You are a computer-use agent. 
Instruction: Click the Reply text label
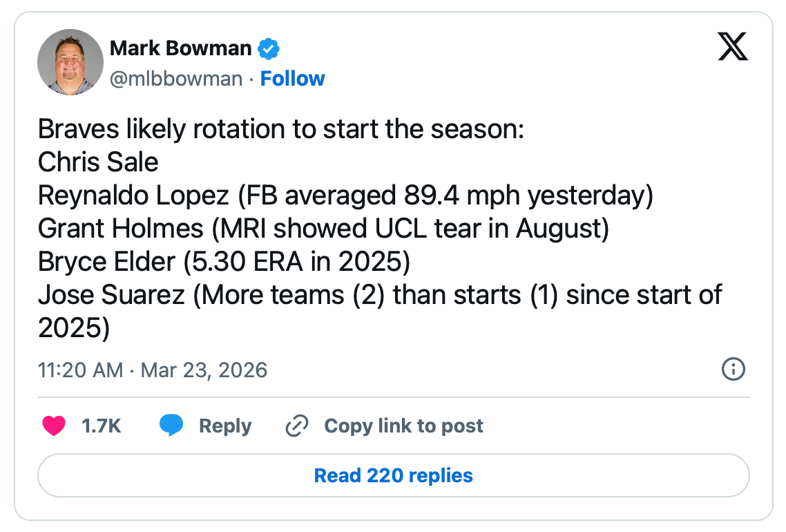225,426
